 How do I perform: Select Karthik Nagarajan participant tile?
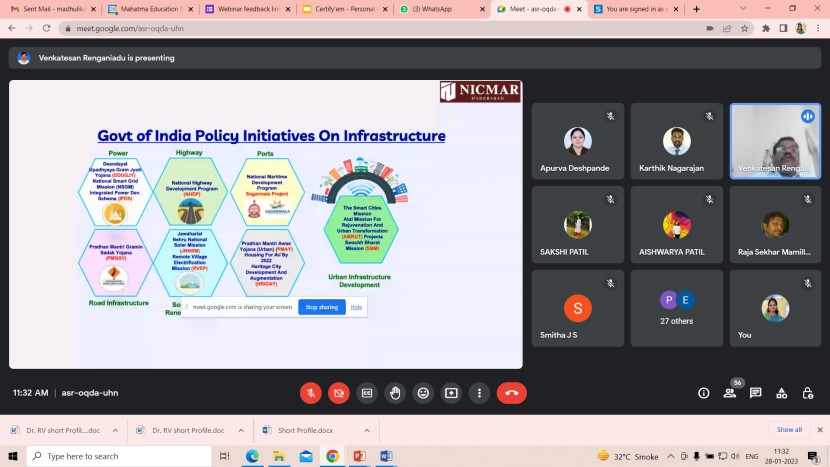676,141
